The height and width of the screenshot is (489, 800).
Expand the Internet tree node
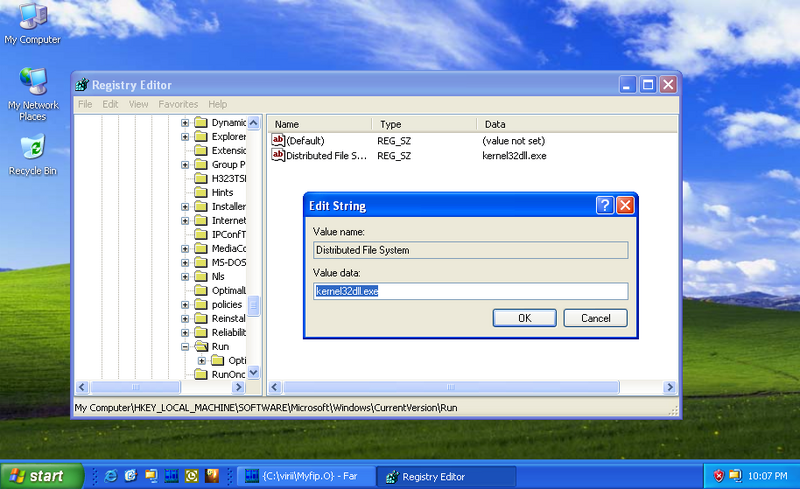tap(185, 221)
